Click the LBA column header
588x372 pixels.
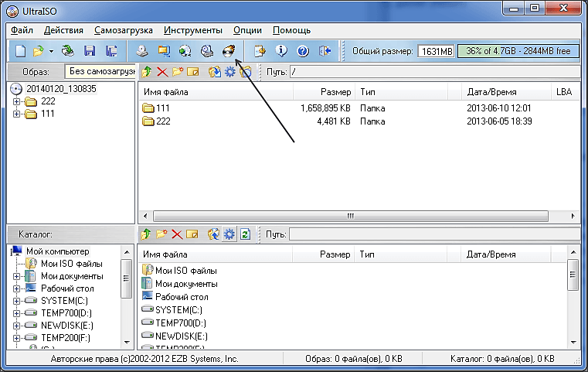(x=566, y=92)
